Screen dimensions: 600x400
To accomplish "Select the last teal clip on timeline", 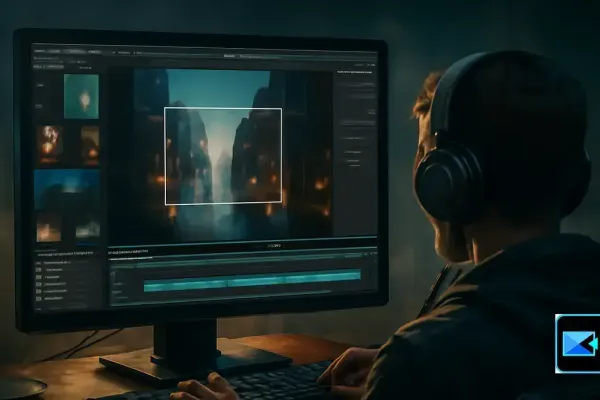I will pos(323,277).
